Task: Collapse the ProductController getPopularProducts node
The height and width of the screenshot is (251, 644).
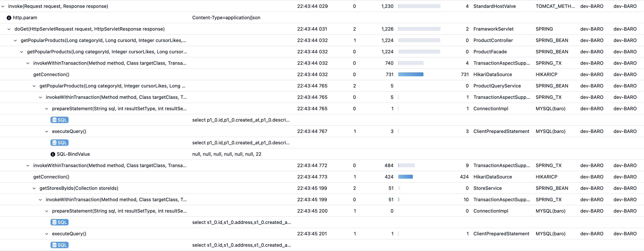Action: pos(15,40)
